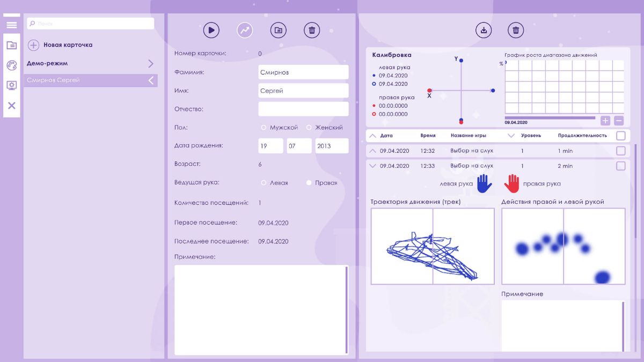Open the monitor settings icon in sidebar
The image size is (644, 362).
11,85
